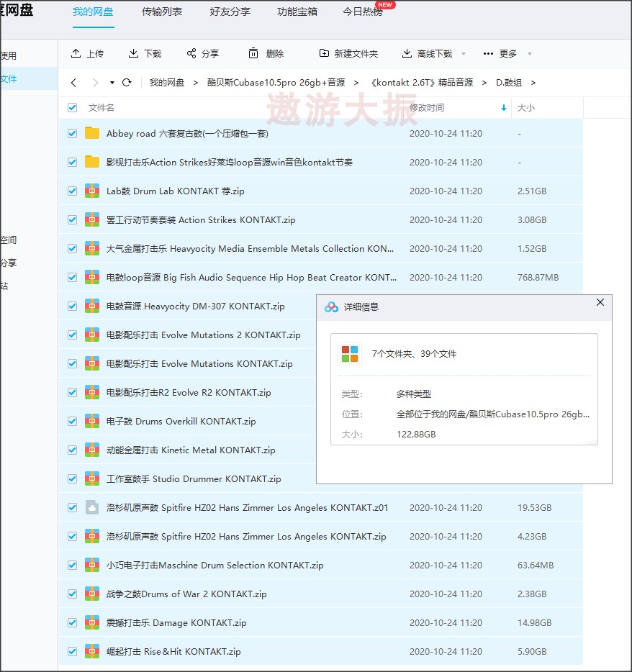Refresh the file list with the reload icon
The height and width of the screenshot is (672, 632).
[x=127, y=82]
